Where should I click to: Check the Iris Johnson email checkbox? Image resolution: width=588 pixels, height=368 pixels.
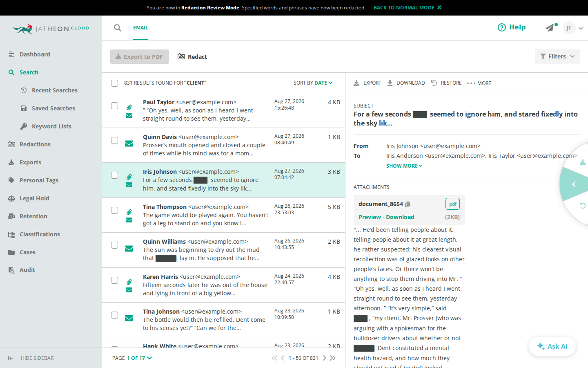click(x=115, y=175)
